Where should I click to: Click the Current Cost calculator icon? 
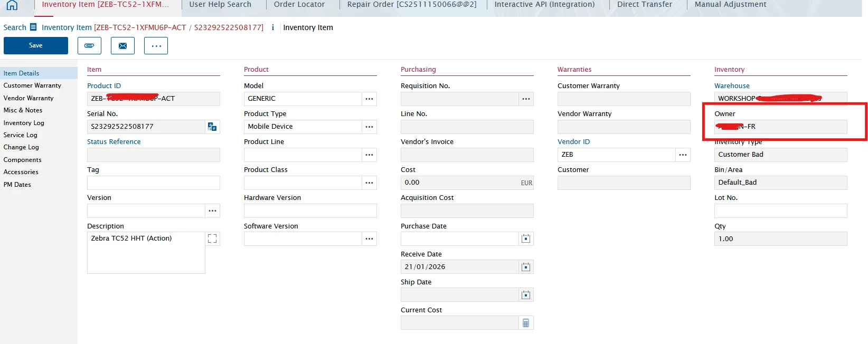(x=526, y=323)
